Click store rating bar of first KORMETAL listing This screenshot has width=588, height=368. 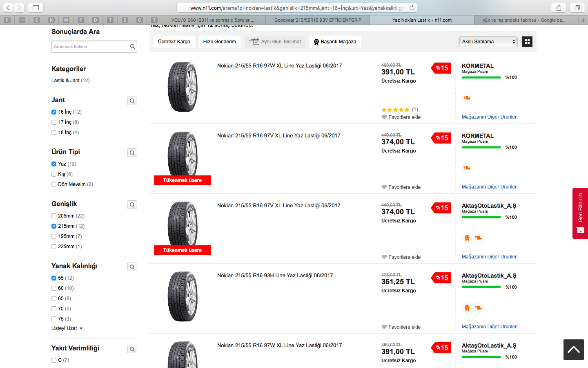pyautogui.click(x=481, y=77)
